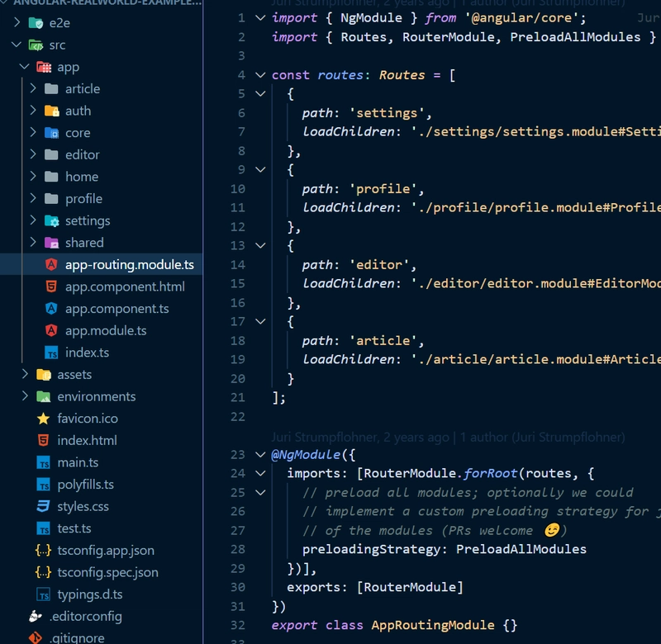Click the environments folder icon
Image resolution: width=661 pixels, height=644 pixels.
pos(44,396)
